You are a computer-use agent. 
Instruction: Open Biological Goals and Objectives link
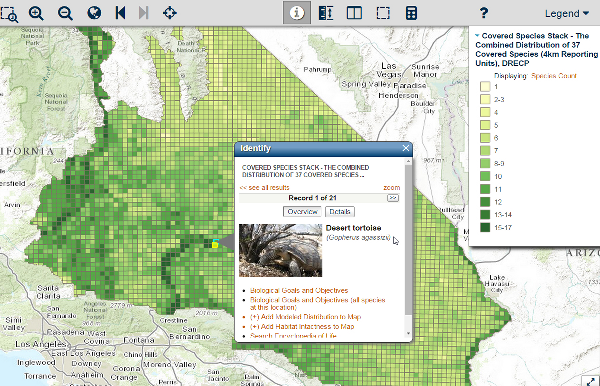point(299,290)
